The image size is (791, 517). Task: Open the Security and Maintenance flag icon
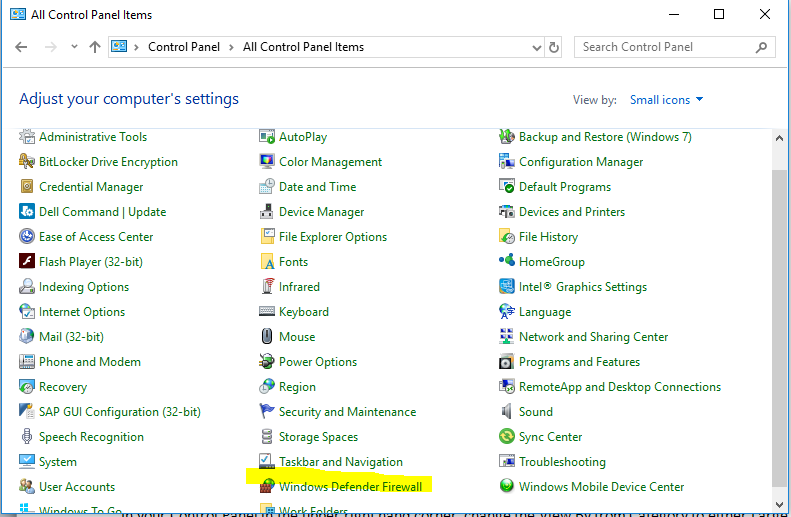267,412
